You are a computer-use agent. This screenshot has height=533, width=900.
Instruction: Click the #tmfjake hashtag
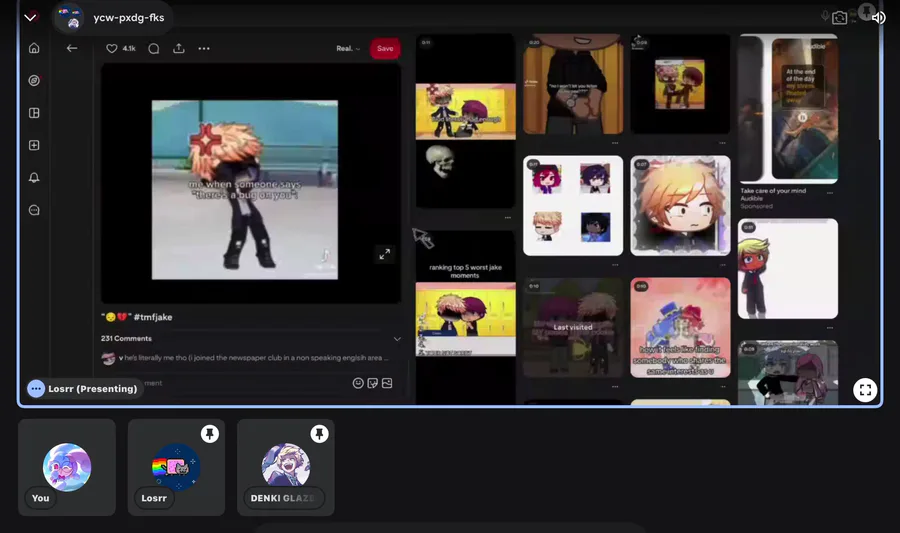[153, 317]
